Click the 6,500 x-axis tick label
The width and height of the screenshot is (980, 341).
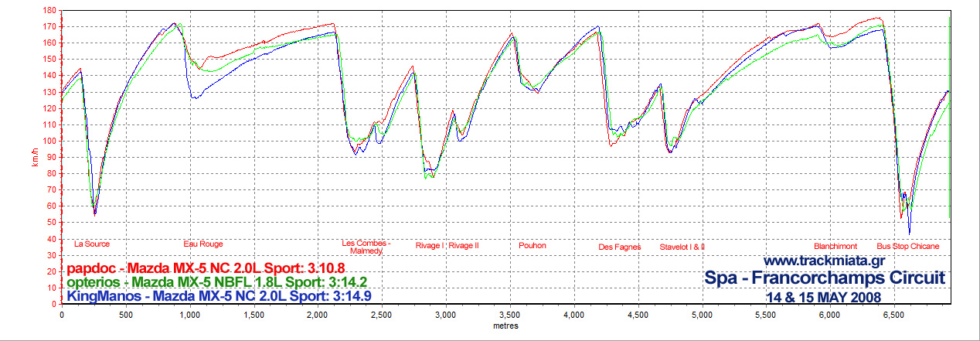893,315
